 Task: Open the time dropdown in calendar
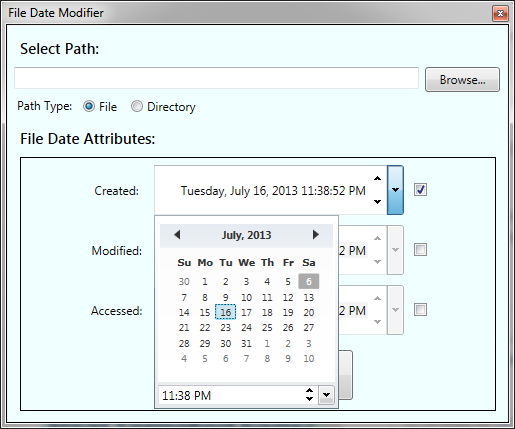coord(326,395)
